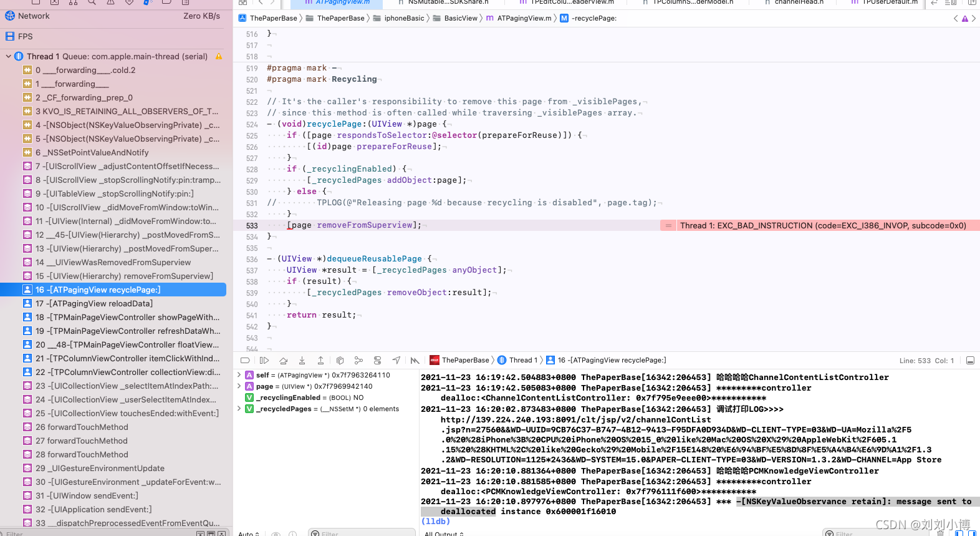Image resolution: width=980 pixels, height=536 pixels.
Task: Open the Debug View Hierarchy tool
Action: (340, 360)
